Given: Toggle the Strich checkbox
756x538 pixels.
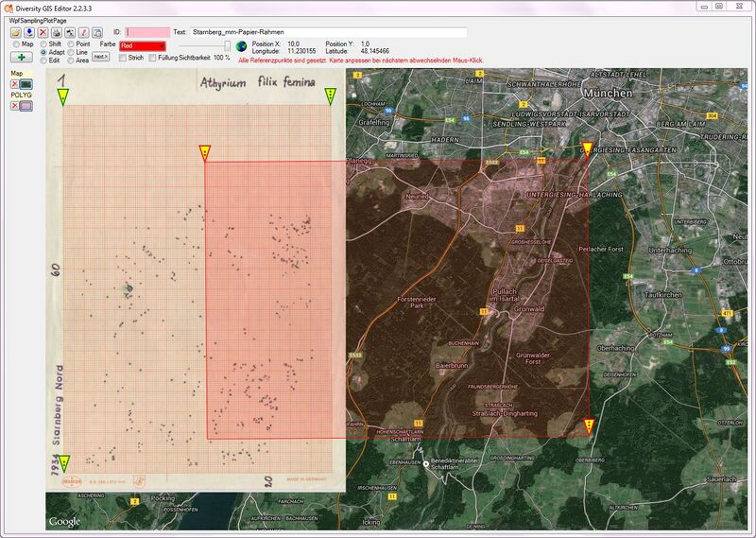Looking at the screenshot, I should click(123, 58).
